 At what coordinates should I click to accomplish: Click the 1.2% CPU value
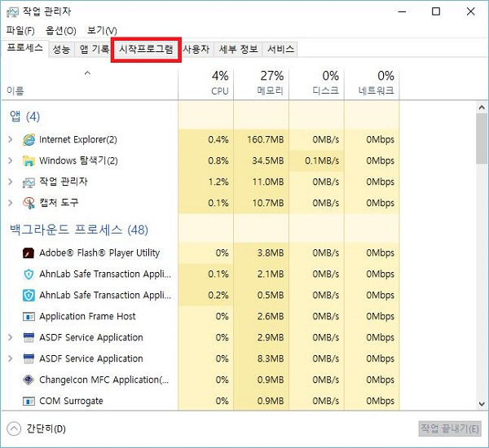tap(218, 182)
